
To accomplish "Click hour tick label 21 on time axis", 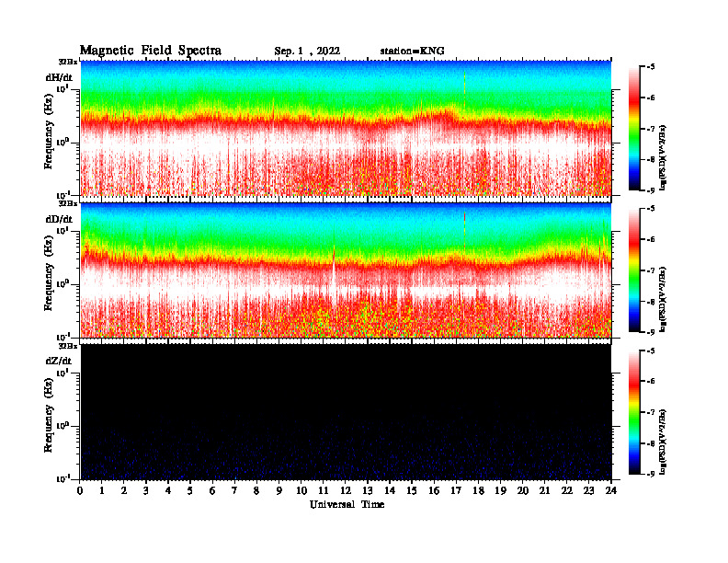I will (544, 490).
